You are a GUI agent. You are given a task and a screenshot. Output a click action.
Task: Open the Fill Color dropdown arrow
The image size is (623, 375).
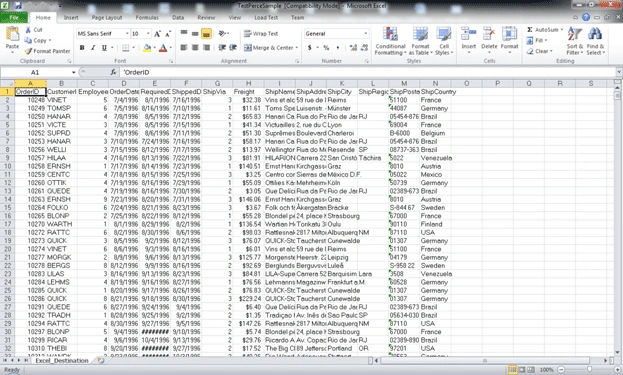point(155,48)
